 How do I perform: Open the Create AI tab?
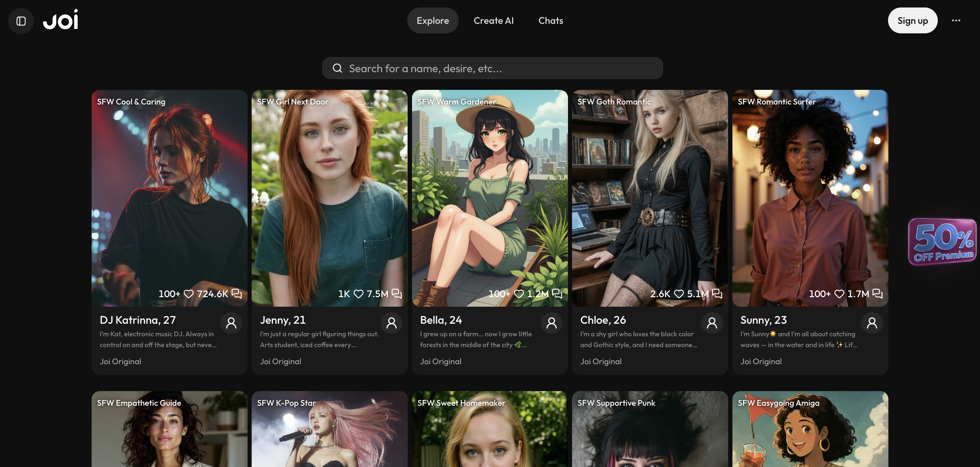(x=493, y=20)
